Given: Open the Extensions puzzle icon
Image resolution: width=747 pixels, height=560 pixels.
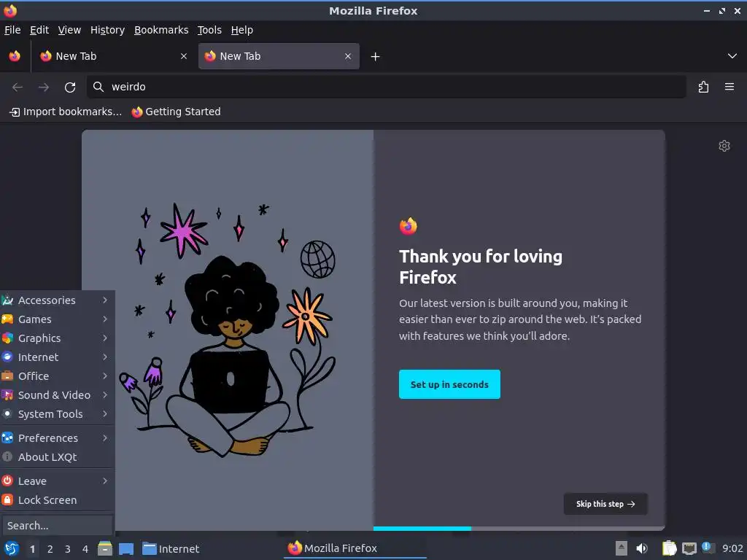Looking at the screenshot, I should (703, 87).
